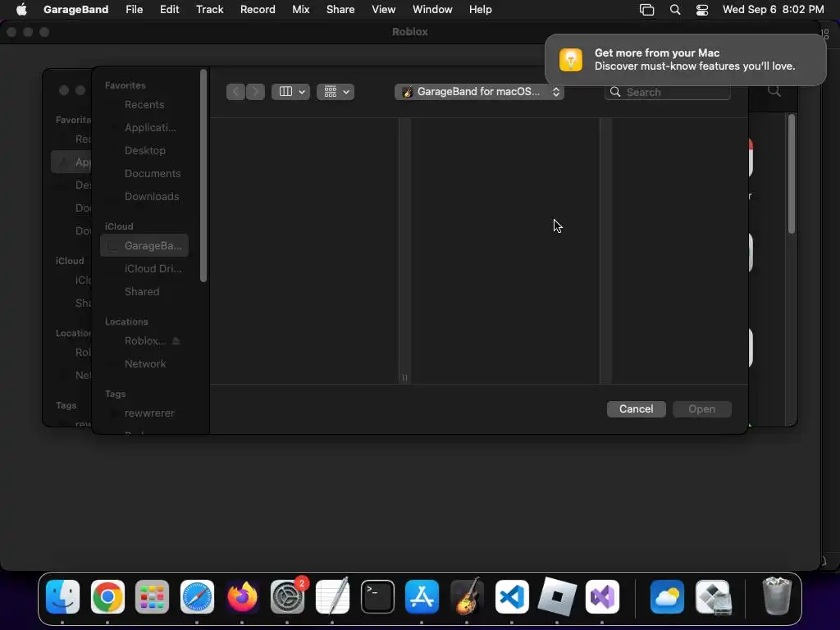Open Boot Camp Assistant in Dock
The width and height of the screenshot is (840, 630).
click(x=713, y=596)
